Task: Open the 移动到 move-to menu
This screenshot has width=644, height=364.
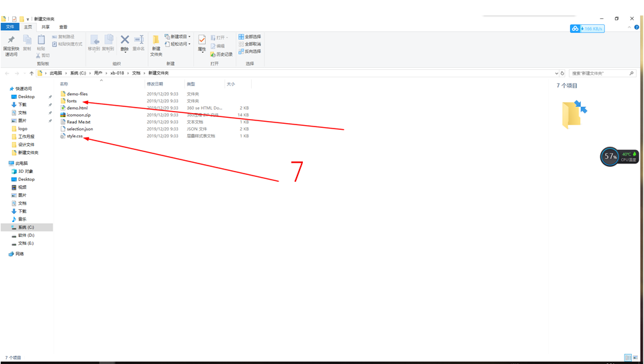Action: pyautogui.click(x=94, y=43)
